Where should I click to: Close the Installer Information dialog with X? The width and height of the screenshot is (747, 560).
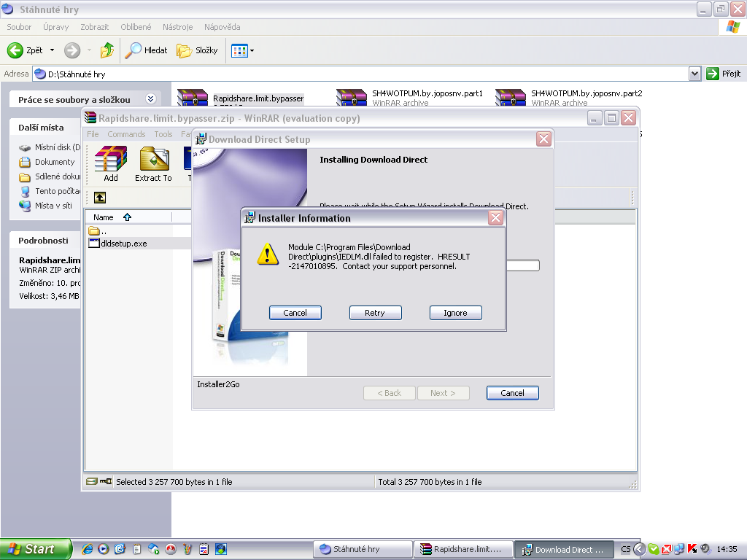[x=495, y=217]
